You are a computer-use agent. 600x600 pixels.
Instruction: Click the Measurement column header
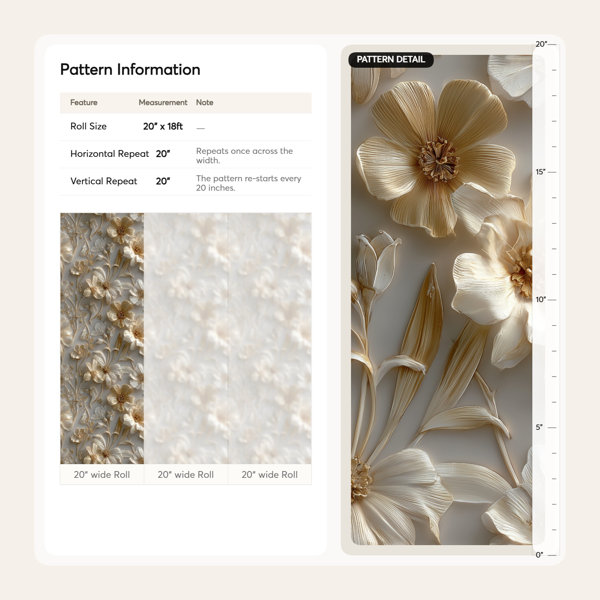click(x=163, y=103)
